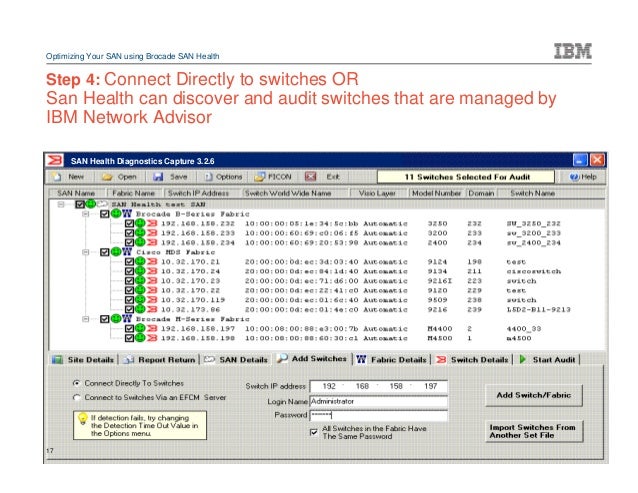
Task: Collapse the SAN Health test SAN tree node
Action: click(x=61, y=204)
